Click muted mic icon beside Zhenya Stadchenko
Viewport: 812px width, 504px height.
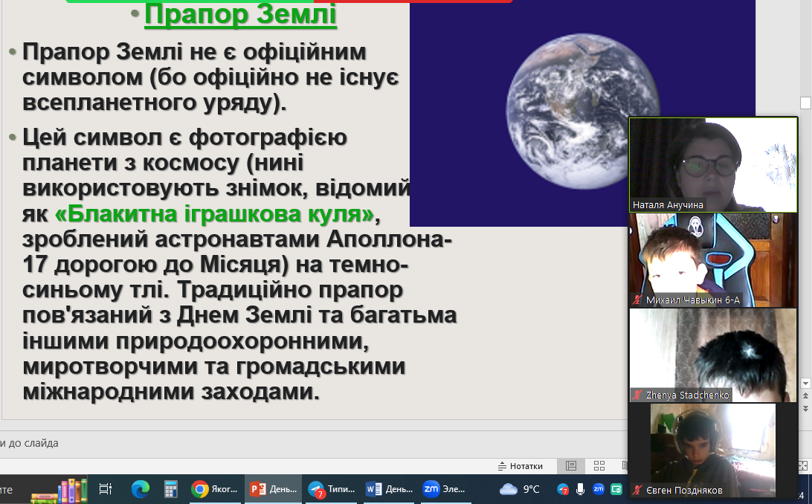[637, 395]
